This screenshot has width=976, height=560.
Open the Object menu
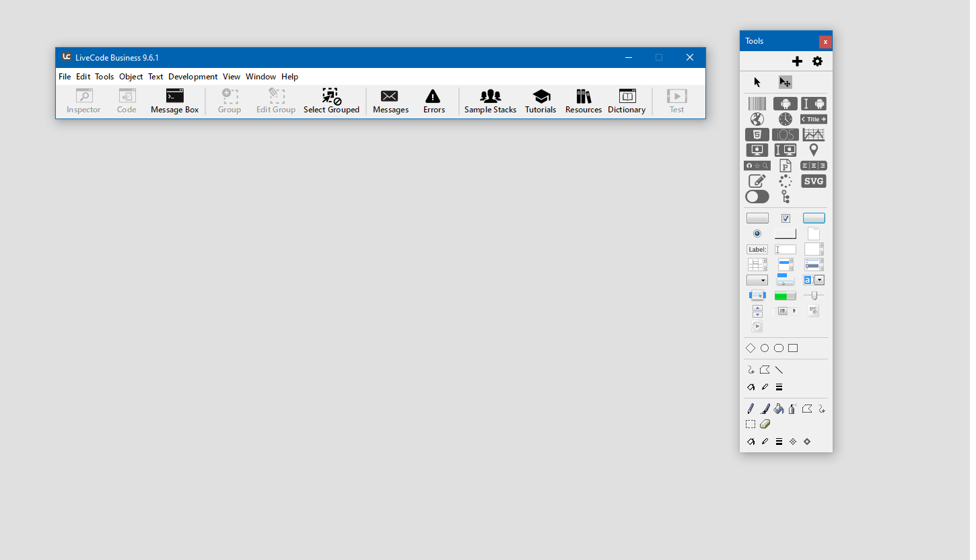(131, 77)
